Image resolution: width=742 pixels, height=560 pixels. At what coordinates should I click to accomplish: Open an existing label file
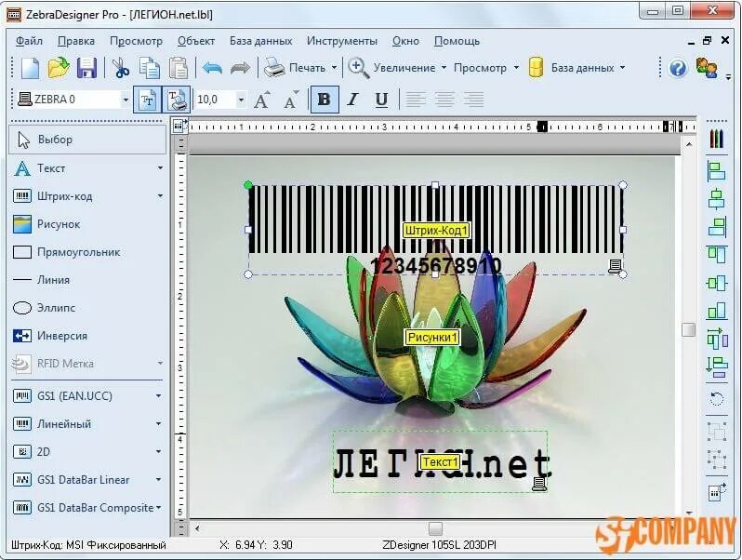[x=59, y=68]
